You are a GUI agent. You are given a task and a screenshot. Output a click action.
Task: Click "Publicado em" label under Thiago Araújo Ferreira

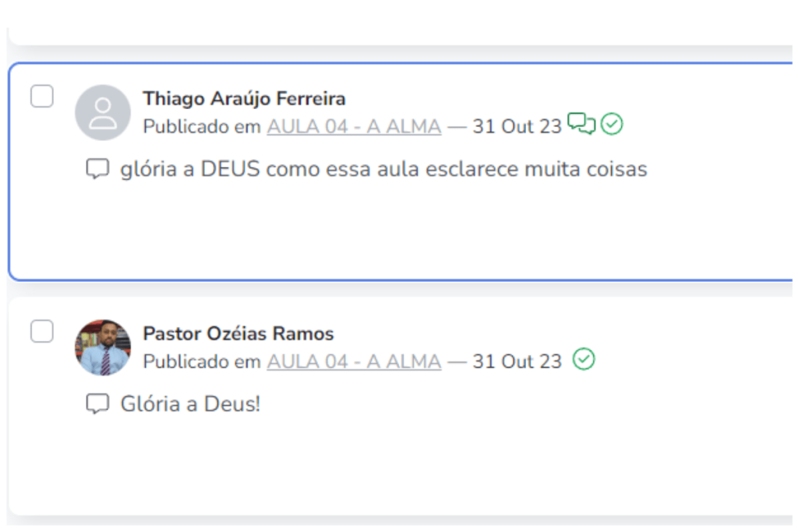coord(201,126)
